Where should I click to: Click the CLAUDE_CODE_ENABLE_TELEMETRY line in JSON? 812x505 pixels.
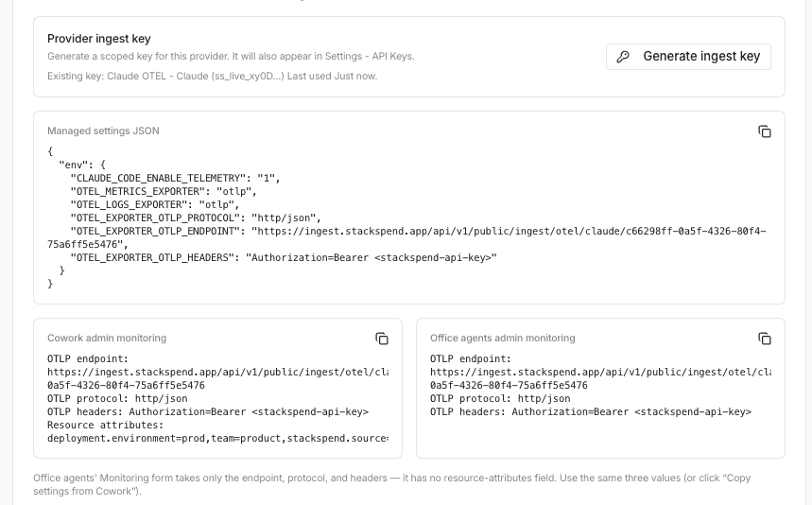point(175,178)
